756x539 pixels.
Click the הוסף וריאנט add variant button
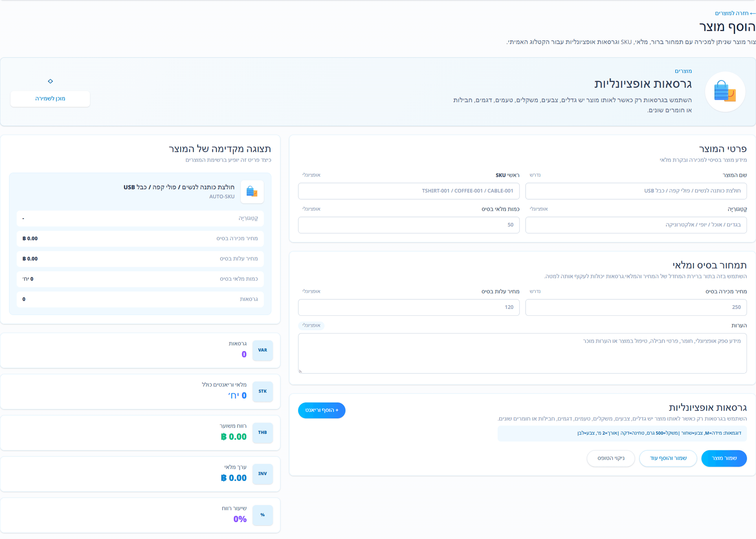pos(322,410)
